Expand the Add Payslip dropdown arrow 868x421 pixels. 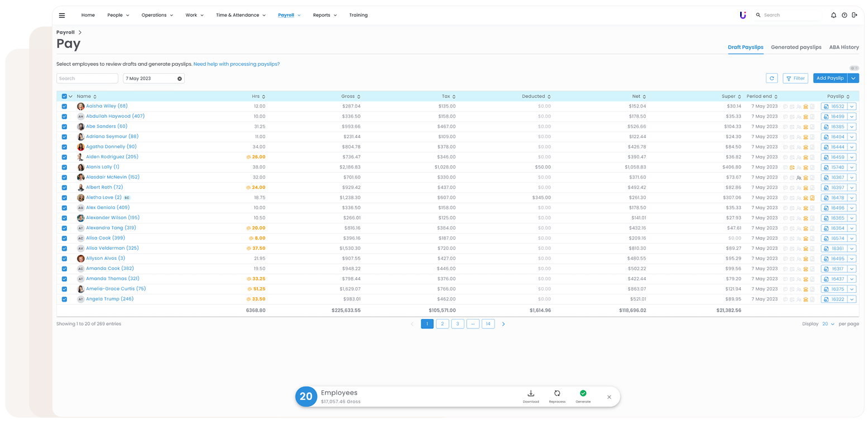pos(853,78)
